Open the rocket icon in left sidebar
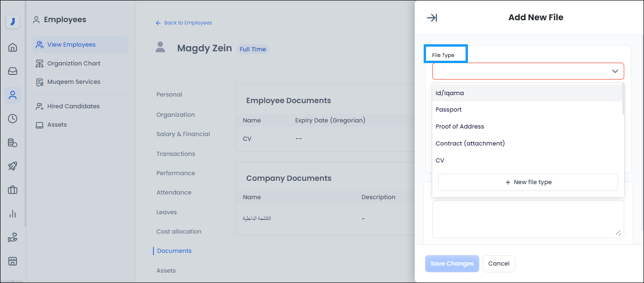Image resolution: width=644 pixels, height=283 pixels. [x=13, y=166]
